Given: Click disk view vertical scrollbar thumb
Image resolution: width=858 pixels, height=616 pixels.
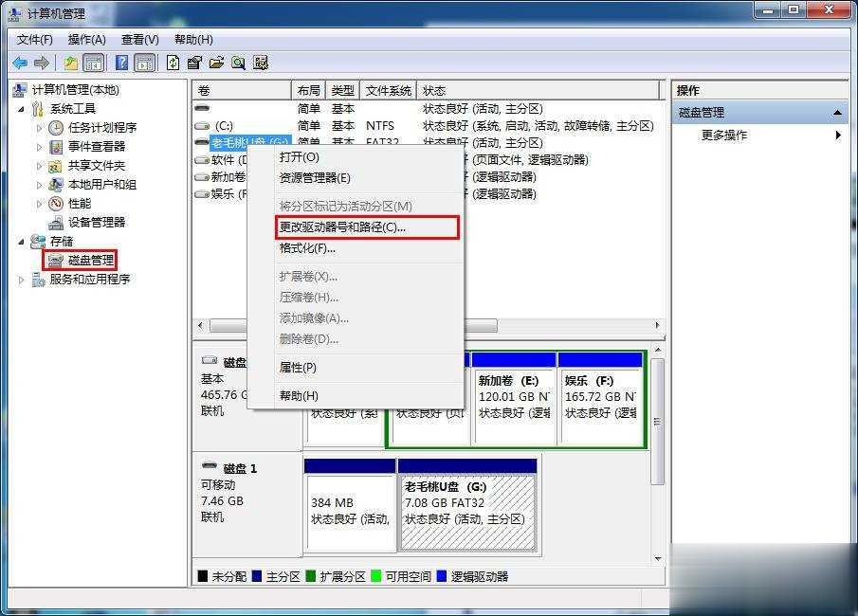Looking at the screenshot, I should [x=658, y=422].
